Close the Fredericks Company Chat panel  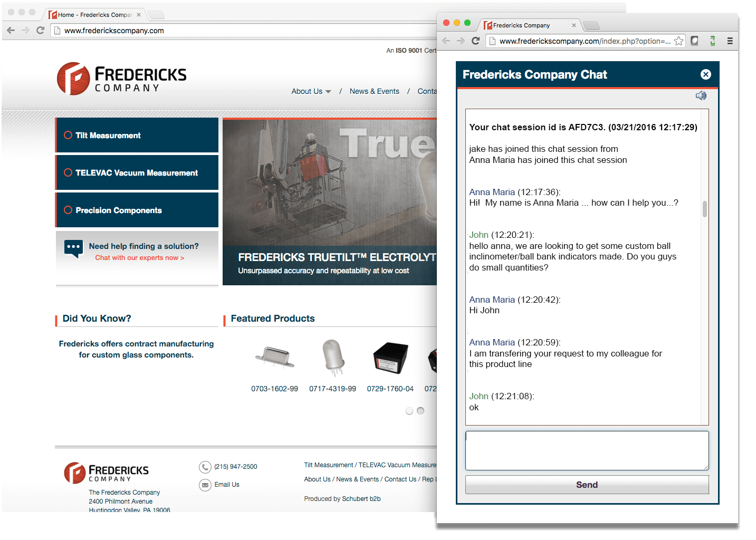point(705,74)
